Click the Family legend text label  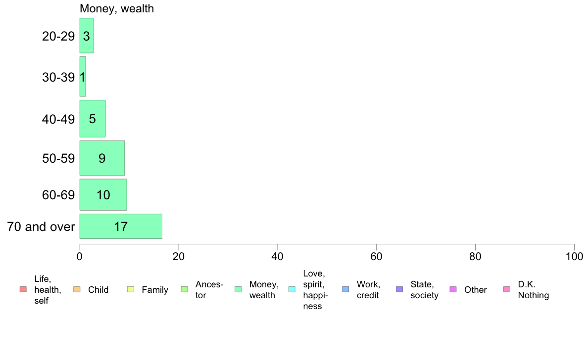(155, 290)
